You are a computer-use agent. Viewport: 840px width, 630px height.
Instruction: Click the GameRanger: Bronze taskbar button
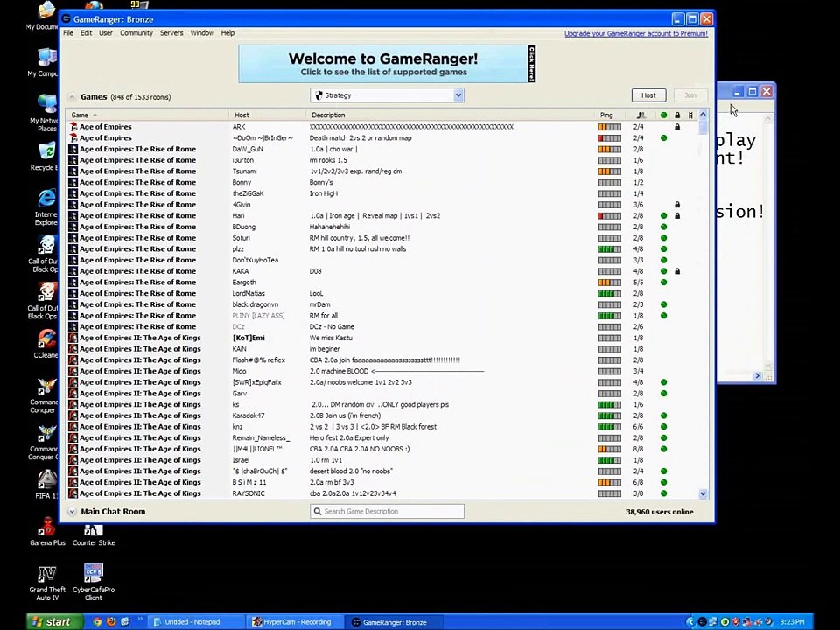coord(395,622)
